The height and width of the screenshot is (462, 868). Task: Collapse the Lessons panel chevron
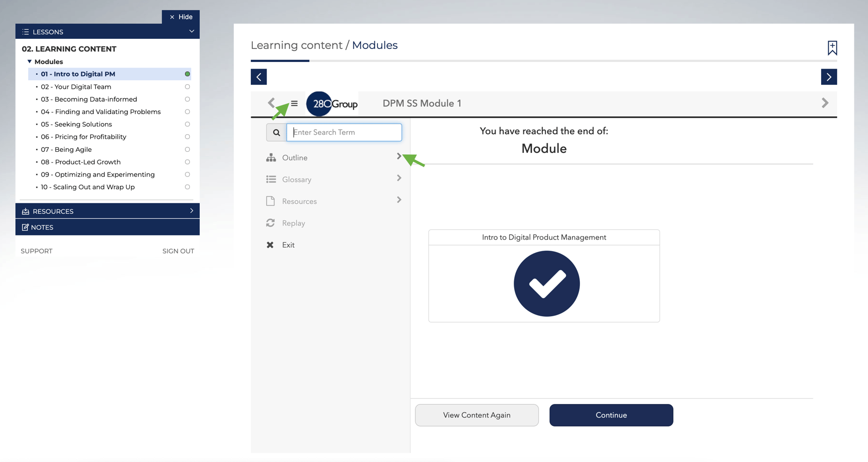click(192, 31)
